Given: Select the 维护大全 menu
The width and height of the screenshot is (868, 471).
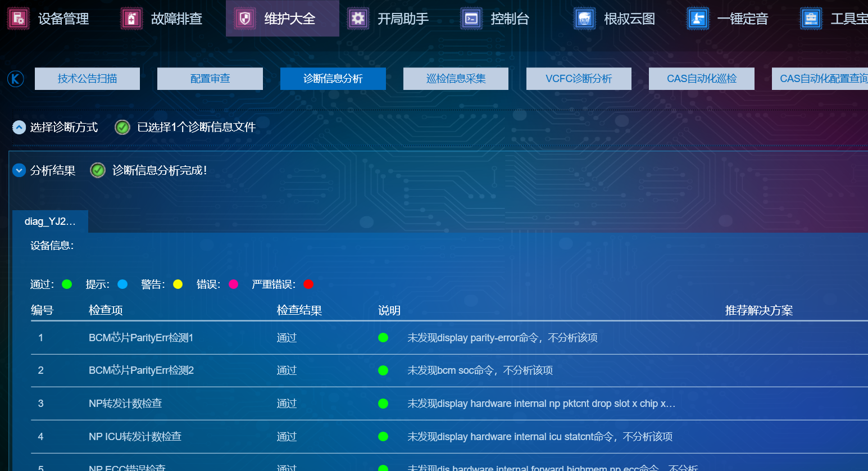Looking at the screenshot, I should pyautogui.click(x=283, y=19).
